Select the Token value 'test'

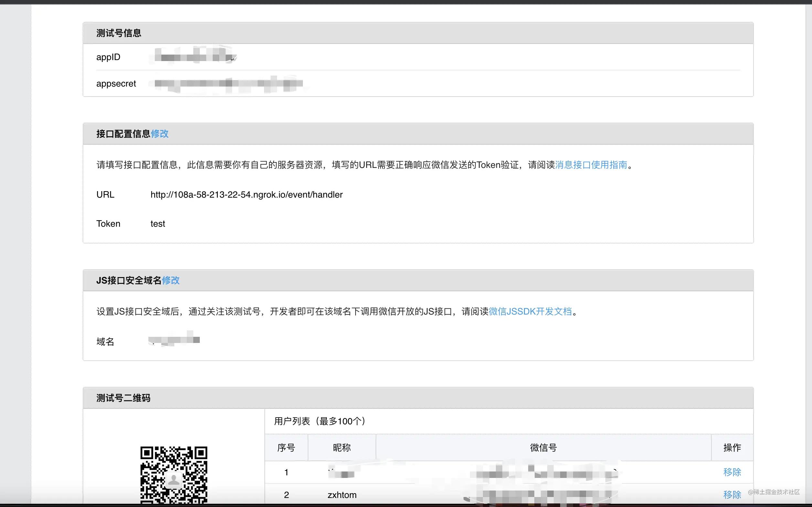(x=157, y=223)
